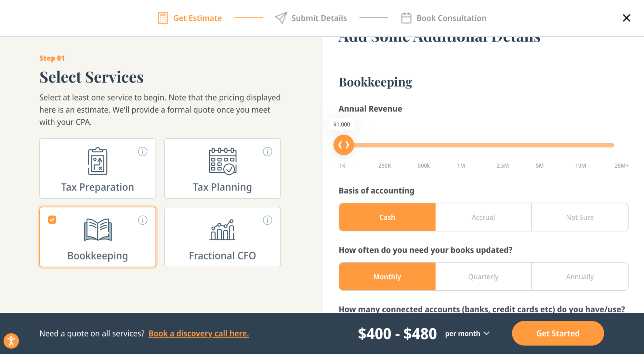Viewport: 644px width, 354px height.
Task: Open the accessibility widget icon
Action: click(x=11, y=341)
